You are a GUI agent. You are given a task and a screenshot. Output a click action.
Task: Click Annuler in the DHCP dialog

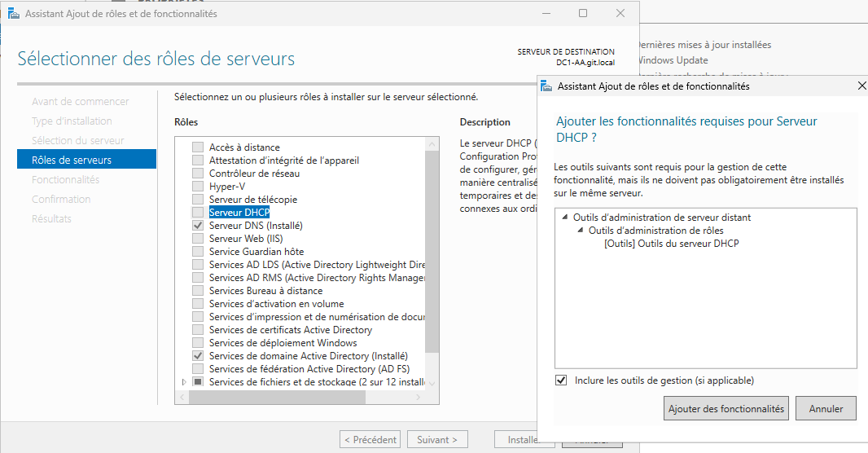point(826,409)
